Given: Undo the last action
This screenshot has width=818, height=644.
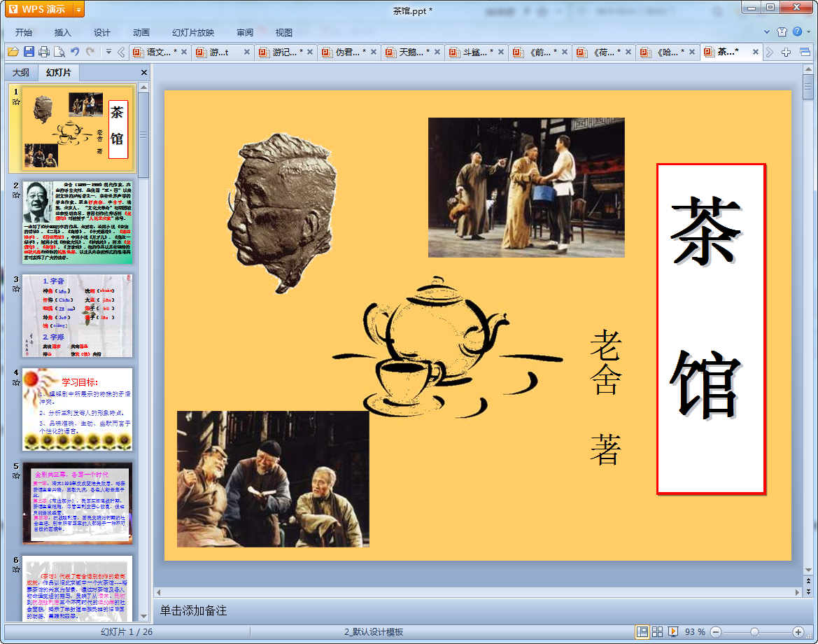Looking at the screenshot, I should click(x=75, y=52).
